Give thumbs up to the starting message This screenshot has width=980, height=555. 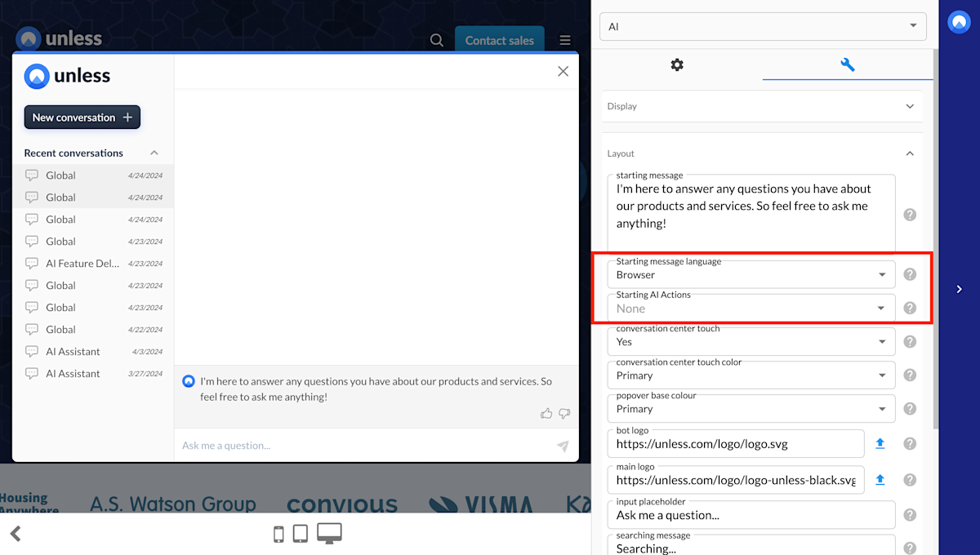pos(546,414)
